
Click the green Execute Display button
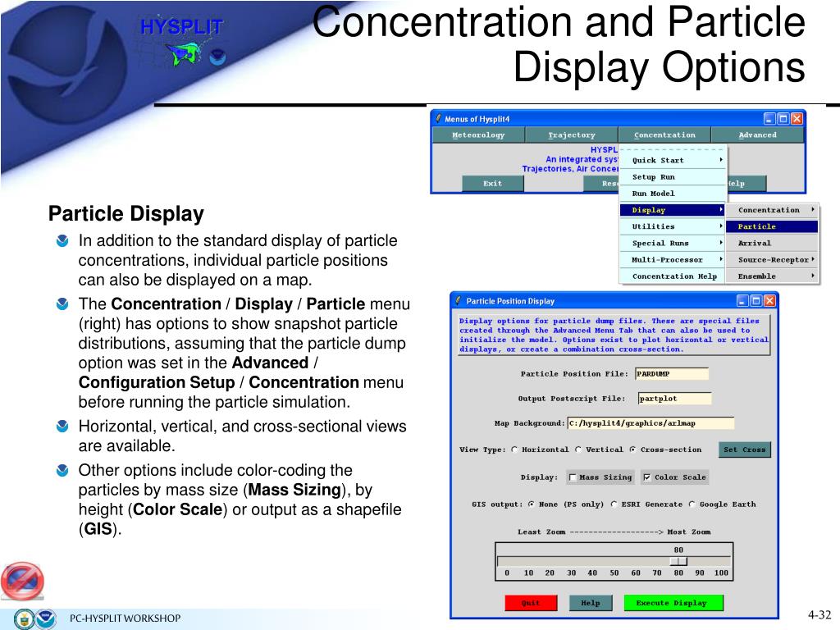(x=673, y=603)
